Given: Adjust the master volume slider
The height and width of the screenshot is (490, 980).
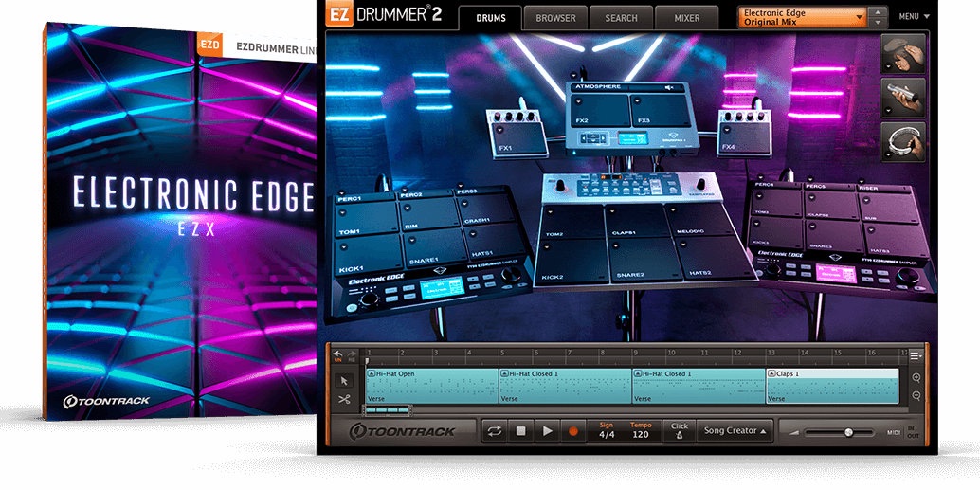Looking at the screenshot, I should [848, 432].
